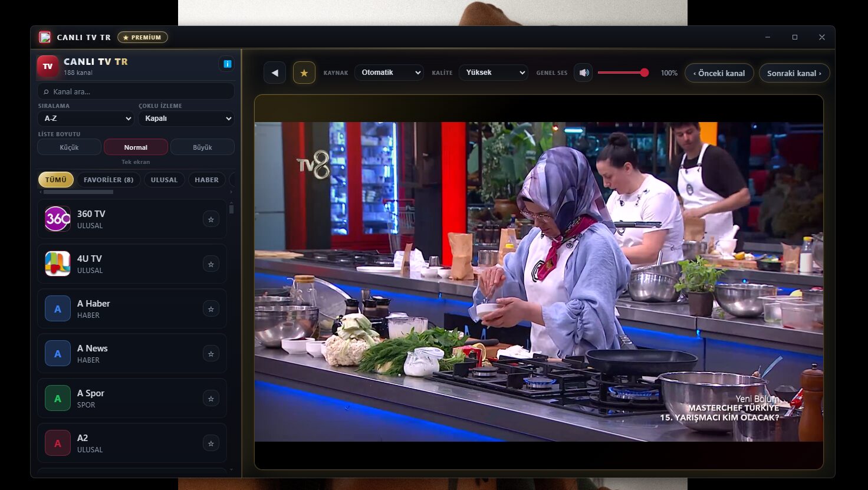Minimize the Canlı TV TR window
This screenshot has width=868, height=490.
tap(768, 37)
